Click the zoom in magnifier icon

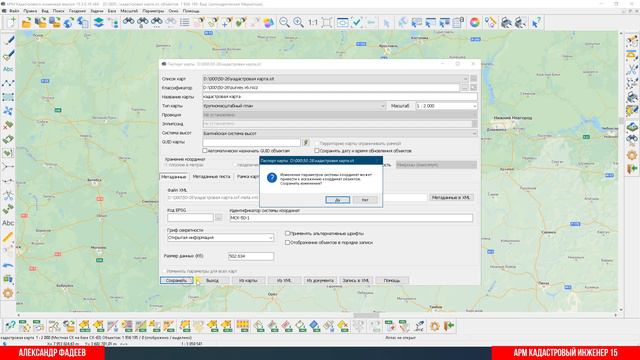298,22
